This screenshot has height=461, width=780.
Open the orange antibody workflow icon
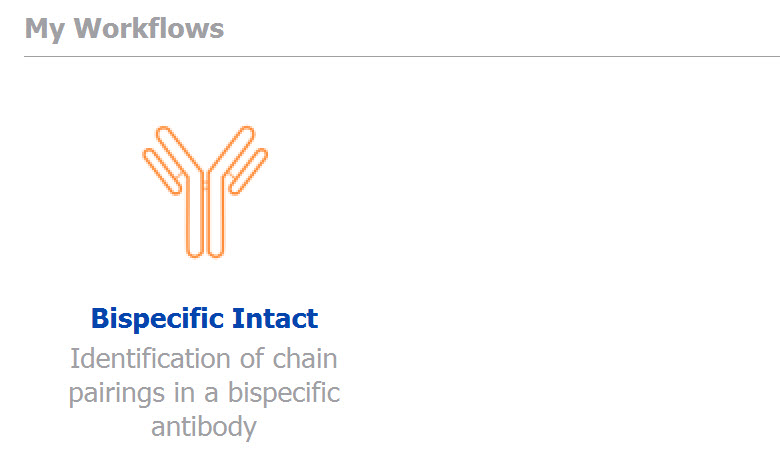[205, 192]
